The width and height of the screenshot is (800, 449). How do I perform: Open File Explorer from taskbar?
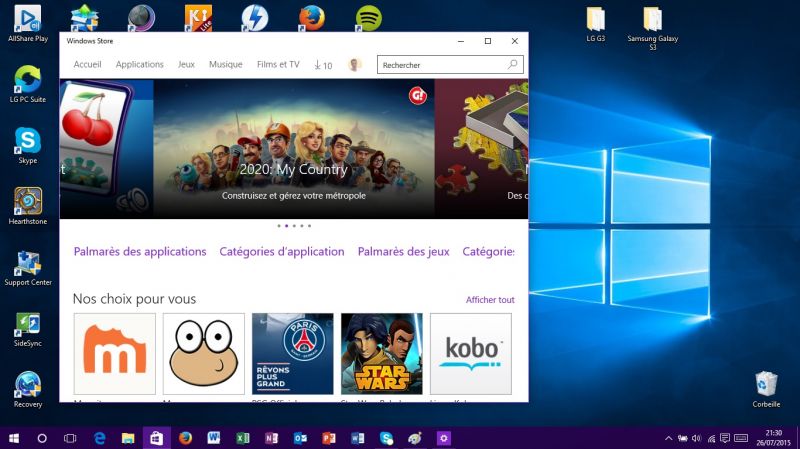click(128, 438)
